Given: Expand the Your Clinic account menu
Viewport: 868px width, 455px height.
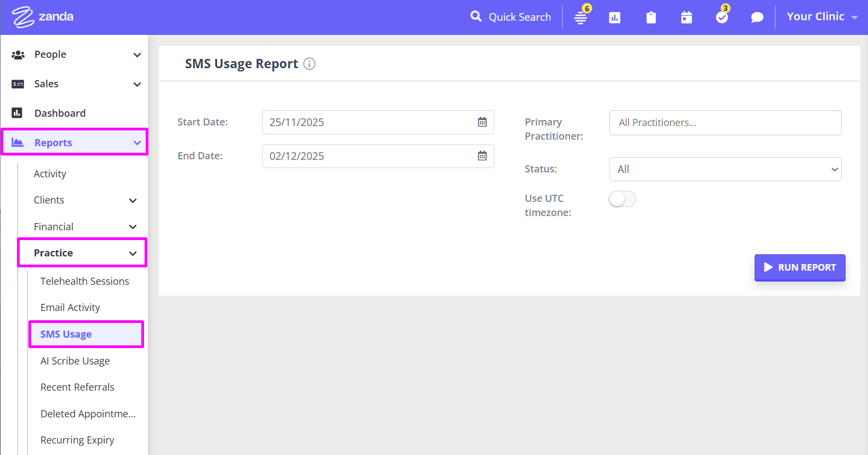Looking at the screenshot, I should (822, 17).
